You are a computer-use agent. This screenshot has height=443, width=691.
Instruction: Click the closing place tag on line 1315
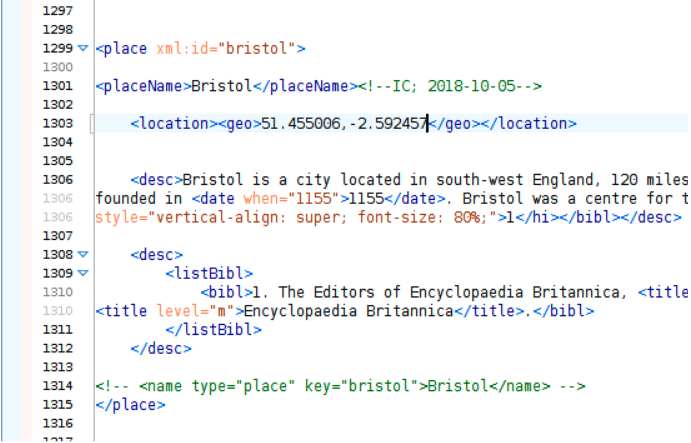click(x=130, y=405)
